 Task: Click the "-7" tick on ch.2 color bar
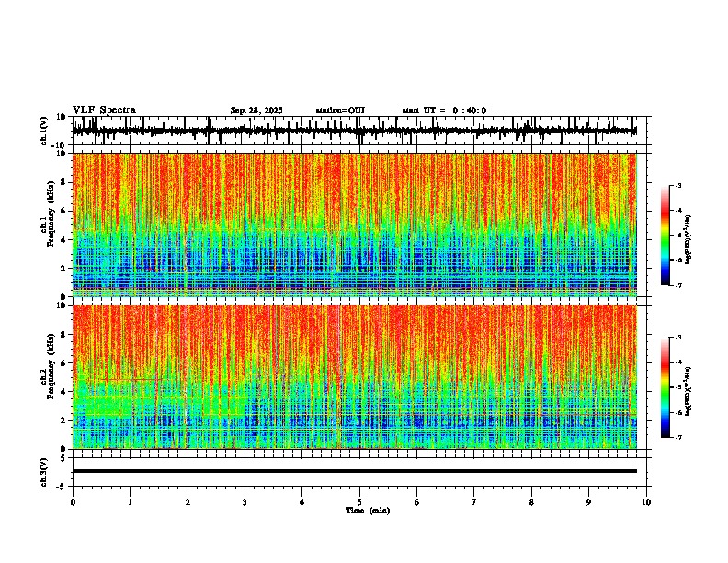[x=678, y=437]
